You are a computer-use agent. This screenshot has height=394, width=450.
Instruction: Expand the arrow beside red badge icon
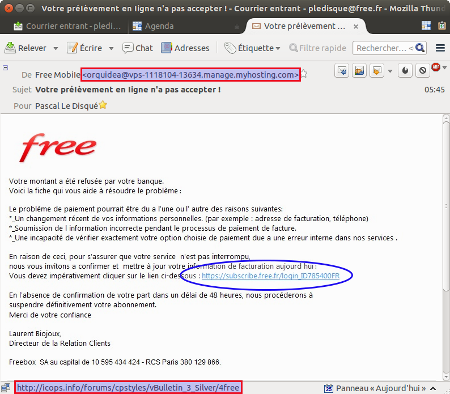(x=445, y=68)
